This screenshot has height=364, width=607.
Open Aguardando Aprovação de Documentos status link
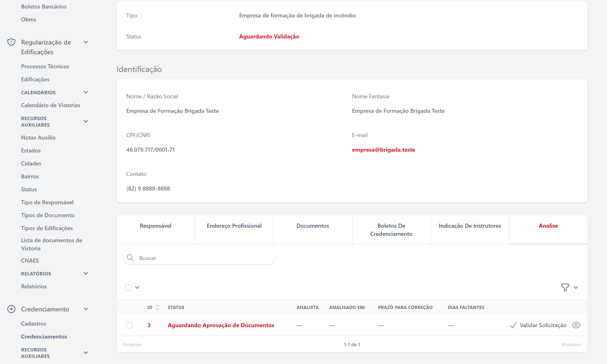[x=221, y=325]
